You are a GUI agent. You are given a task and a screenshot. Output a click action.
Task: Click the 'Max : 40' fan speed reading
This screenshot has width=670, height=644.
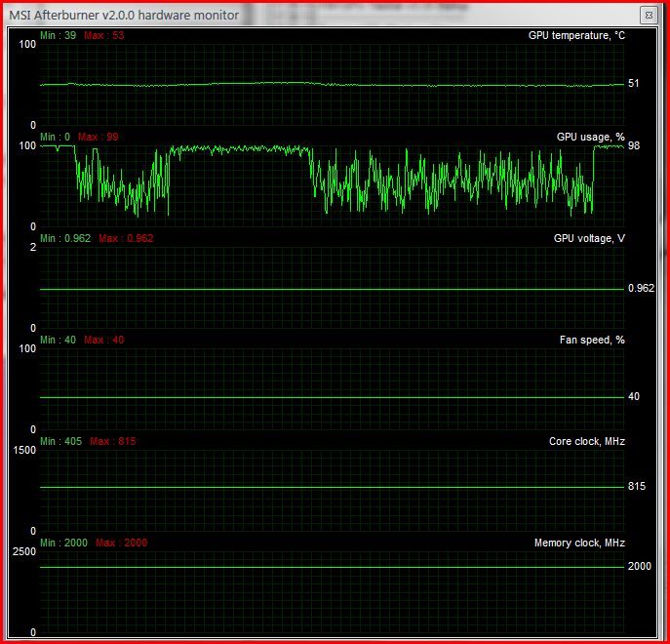tap(103, 340)
